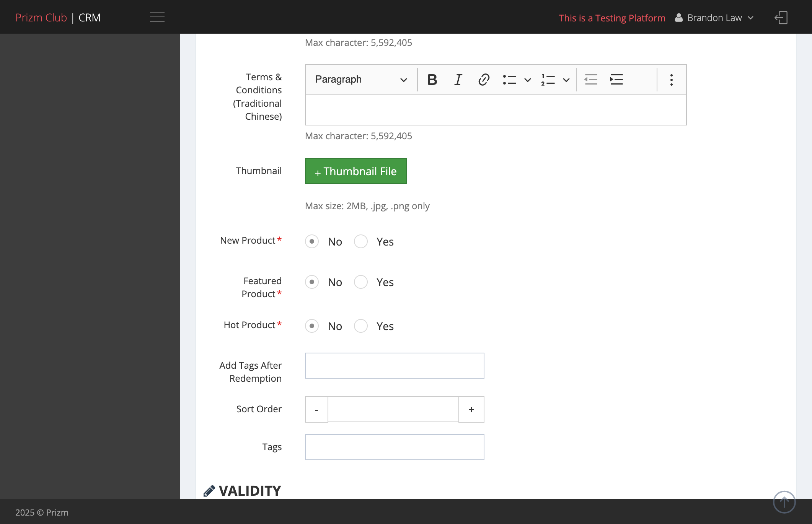Focus the Sort Order number field

click(393, 410)
